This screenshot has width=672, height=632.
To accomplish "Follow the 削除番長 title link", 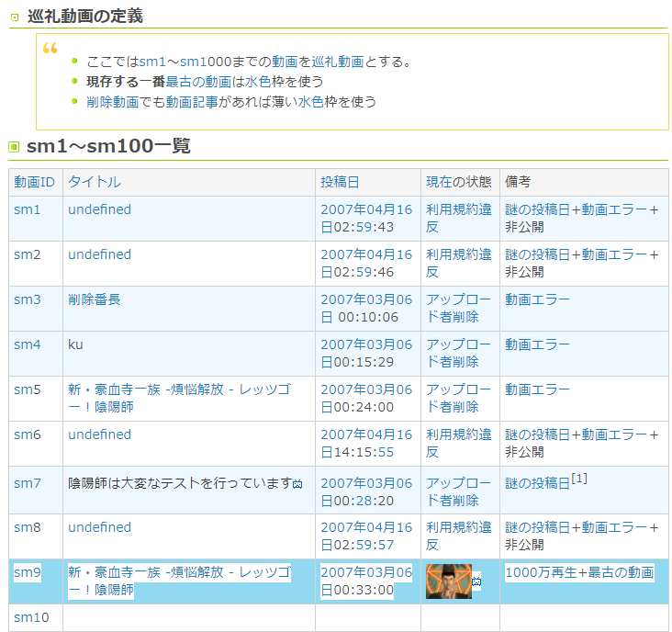I will (94, 299).
